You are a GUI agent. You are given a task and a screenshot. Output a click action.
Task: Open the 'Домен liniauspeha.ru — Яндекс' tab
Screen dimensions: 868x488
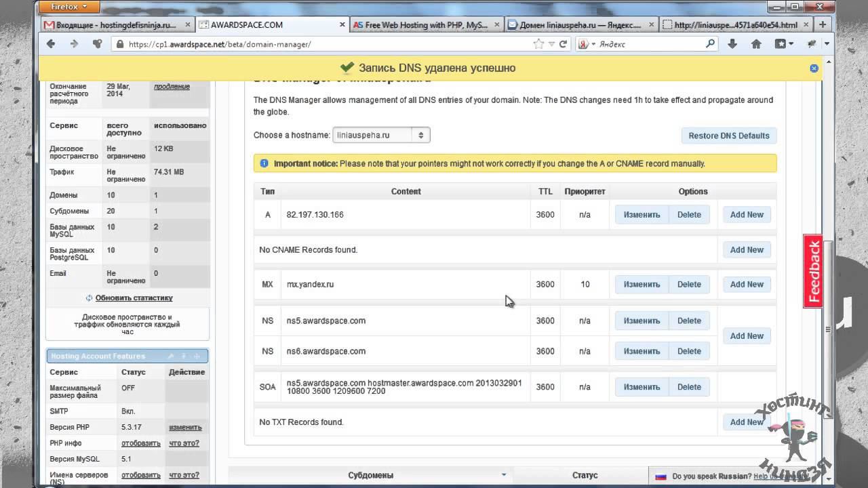pyautogui.click(x=580, y=25)
